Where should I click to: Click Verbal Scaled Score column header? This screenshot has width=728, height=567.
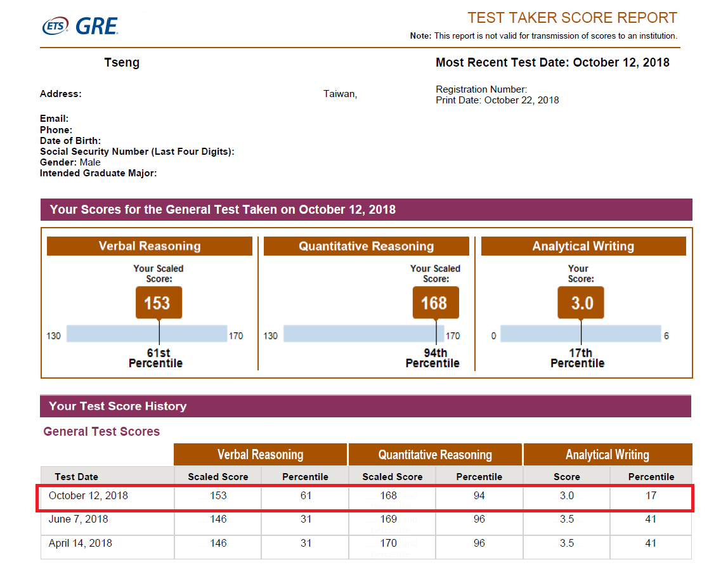pos(218,477)
